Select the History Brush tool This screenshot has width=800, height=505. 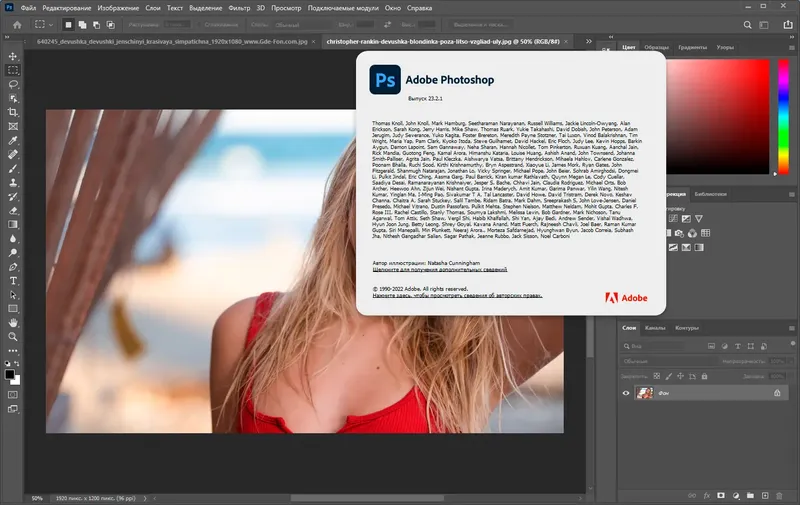tap(13, 197)
